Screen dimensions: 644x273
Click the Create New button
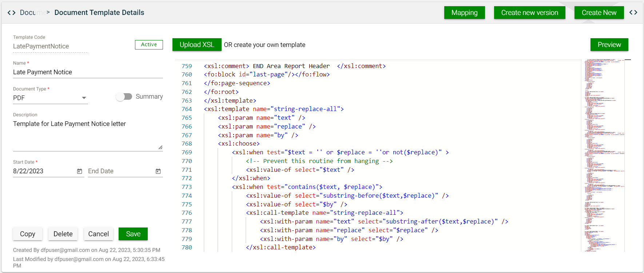[599, 13]
